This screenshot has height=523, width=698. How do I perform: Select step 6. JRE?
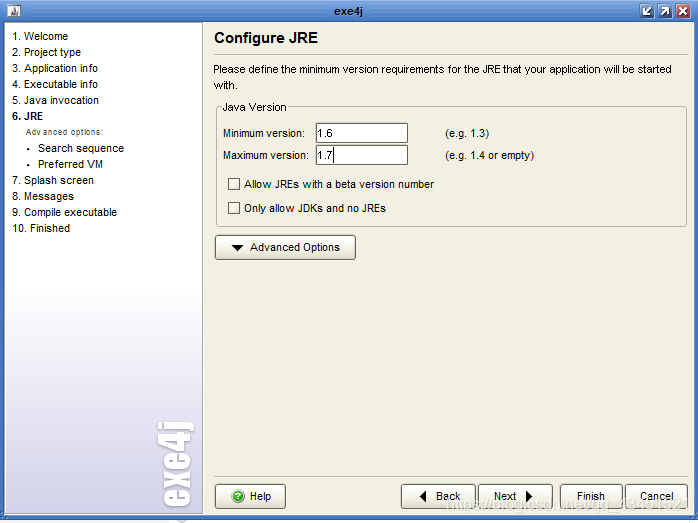(x=28, y=116)
